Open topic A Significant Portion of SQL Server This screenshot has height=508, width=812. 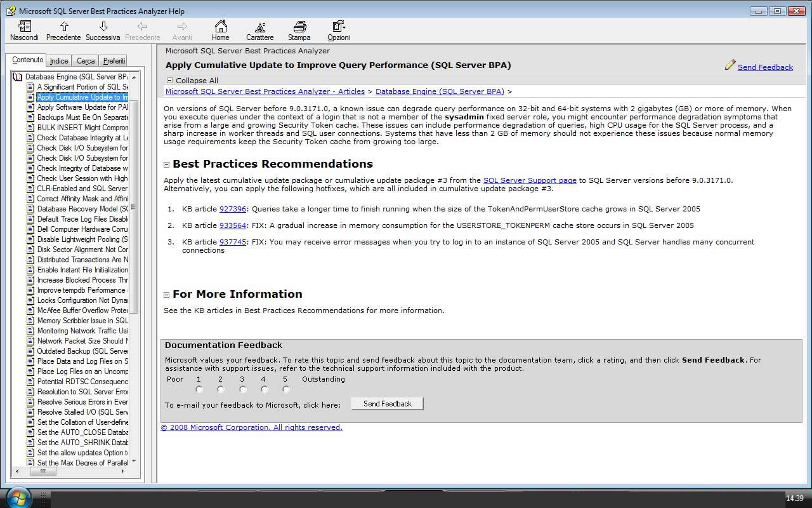82,87
